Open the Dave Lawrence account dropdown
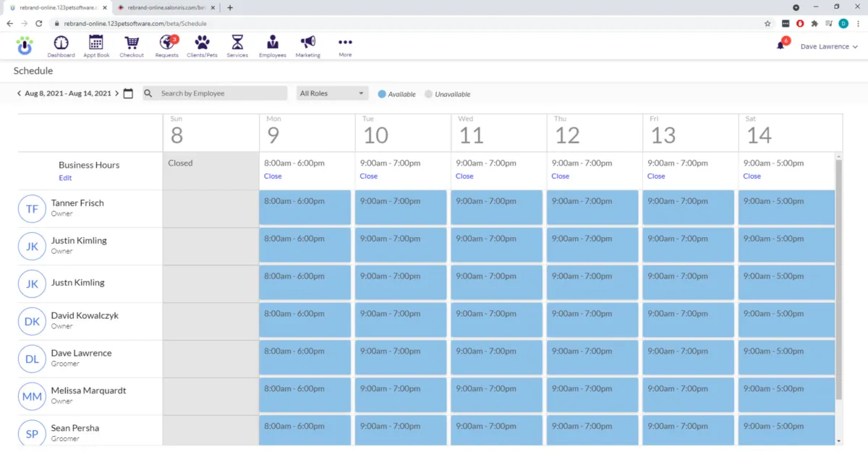The width and height of the screenshot is (868, 470). tap(829, 46)
